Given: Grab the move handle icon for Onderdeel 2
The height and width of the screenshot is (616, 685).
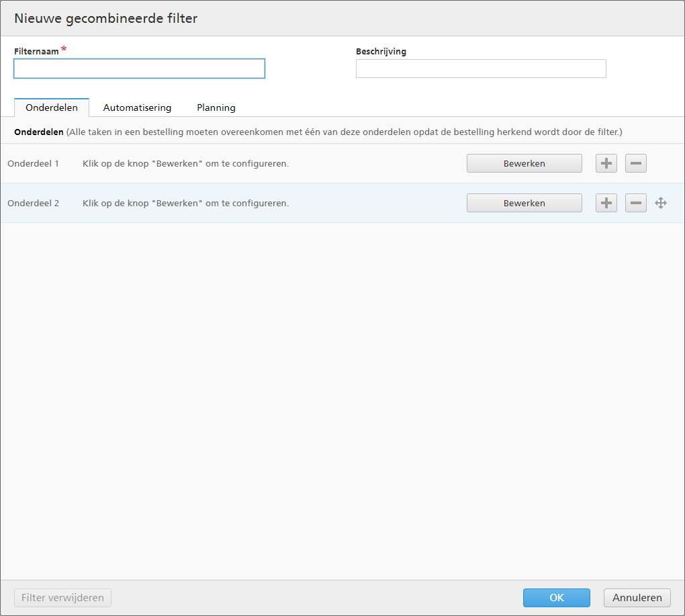Looking at the screenshot, I should point(661,203).
